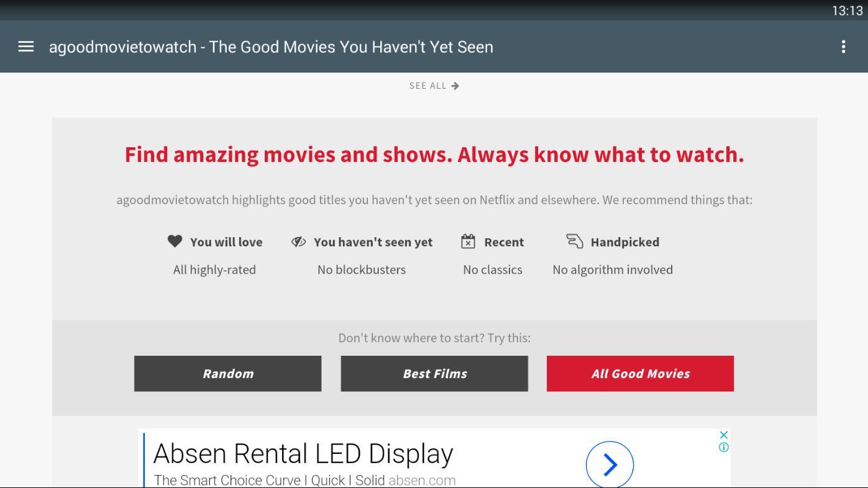
Task: Click Don't know where to start text
Action: (434, 338)
